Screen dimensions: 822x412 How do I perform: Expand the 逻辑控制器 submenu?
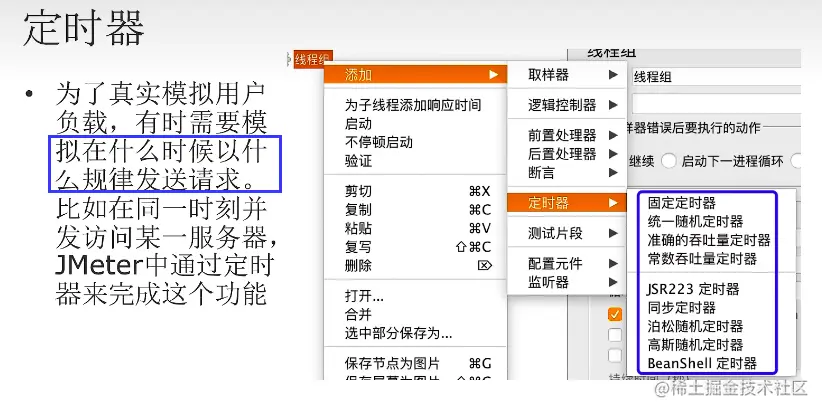[567, 105]
